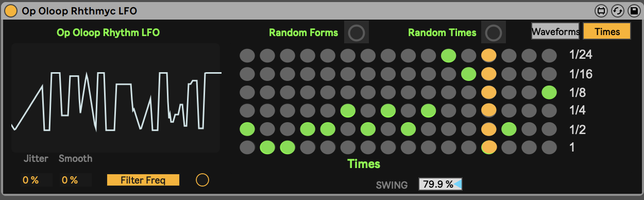644x200 pixels.
Task: Turn off the second step in row 1
Action: coord(267,147)
